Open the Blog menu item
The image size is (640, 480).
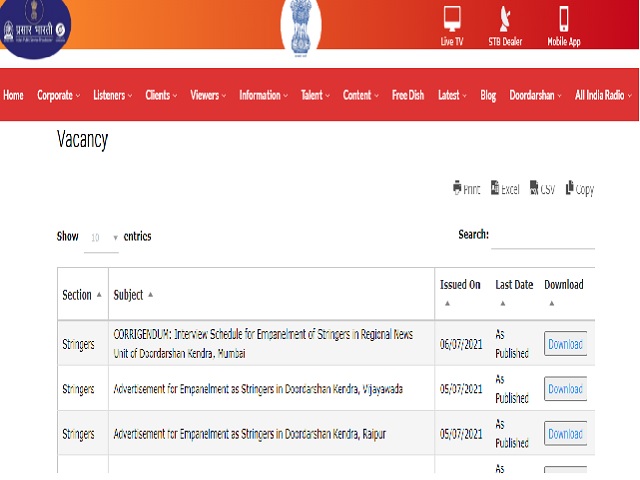488,95
